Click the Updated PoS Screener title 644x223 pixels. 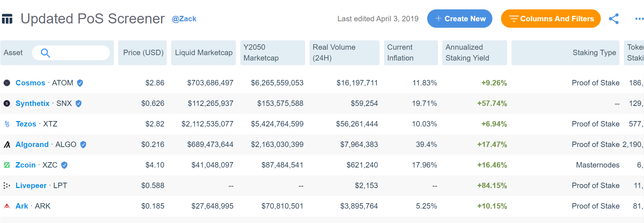click(x=93, y=19)
